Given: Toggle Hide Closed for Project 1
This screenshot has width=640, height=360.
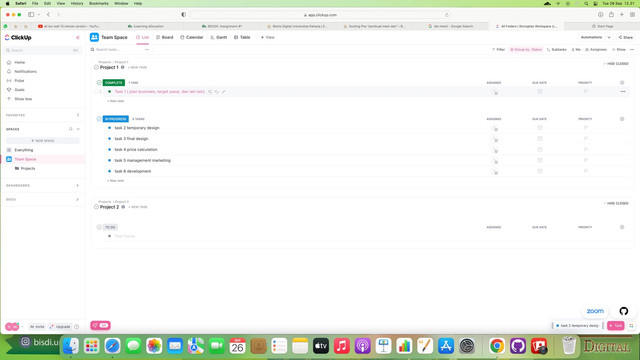Looking at the screenshot, I should (x=616, y=64).
